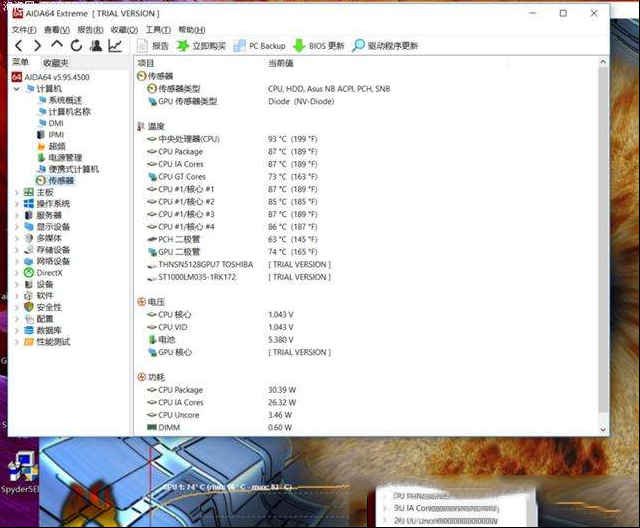Collapse the 计算机 tree node
Viewport: 640px width, 528px height.
point(17,89)
